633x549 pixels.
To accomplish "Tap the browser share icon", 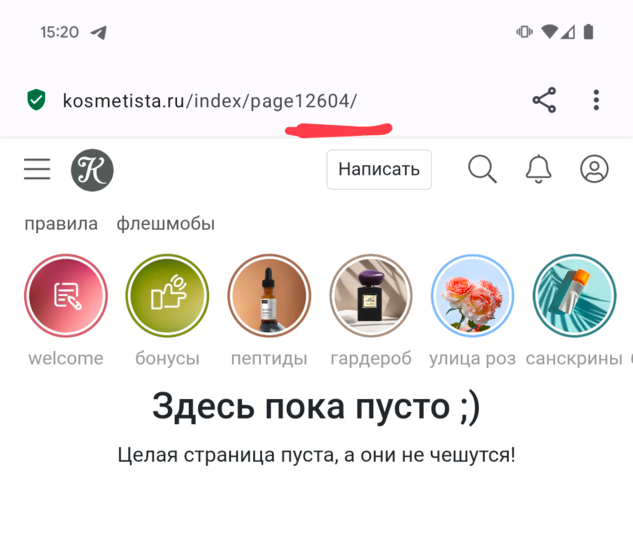I will pyautogui.click(x=544, y=100).
